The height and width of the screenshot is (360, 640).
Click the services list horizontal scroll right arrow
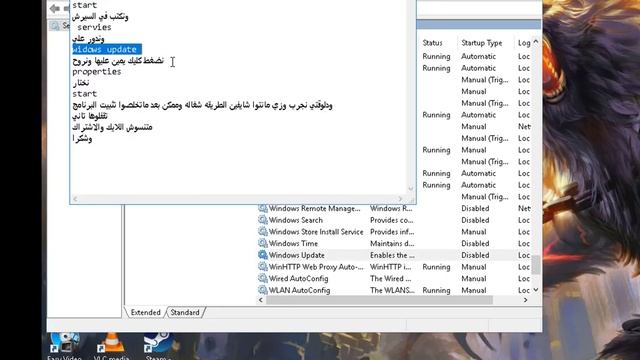point(525,300)
